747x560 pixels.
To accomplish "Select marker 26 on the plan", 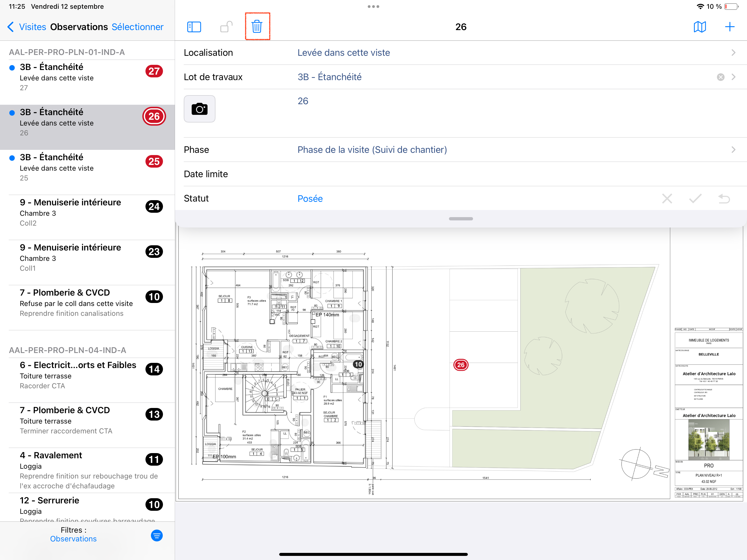I will 461,365.
